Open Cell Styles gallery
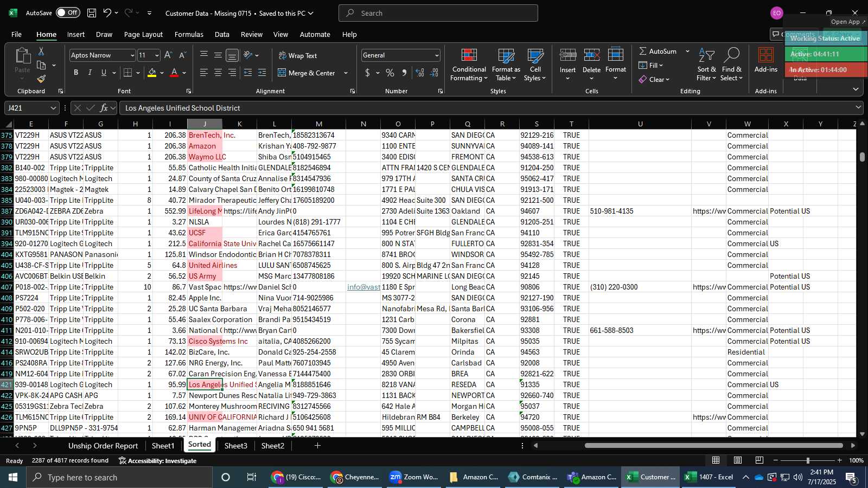Screen dimensions: 868x488 coord(535,65)
